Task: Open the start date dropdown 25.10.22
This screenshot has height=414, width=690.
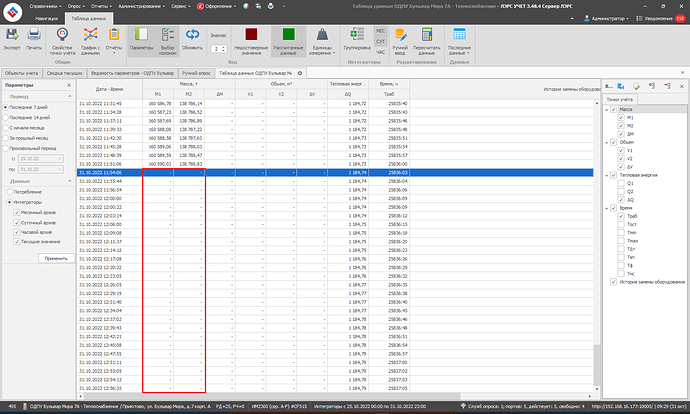Action: tap(60, 158)
